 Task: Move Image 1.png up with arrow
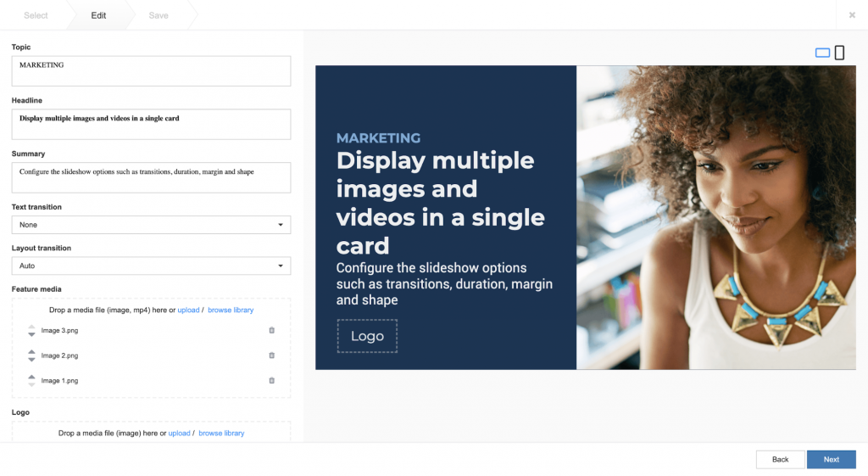31,377
